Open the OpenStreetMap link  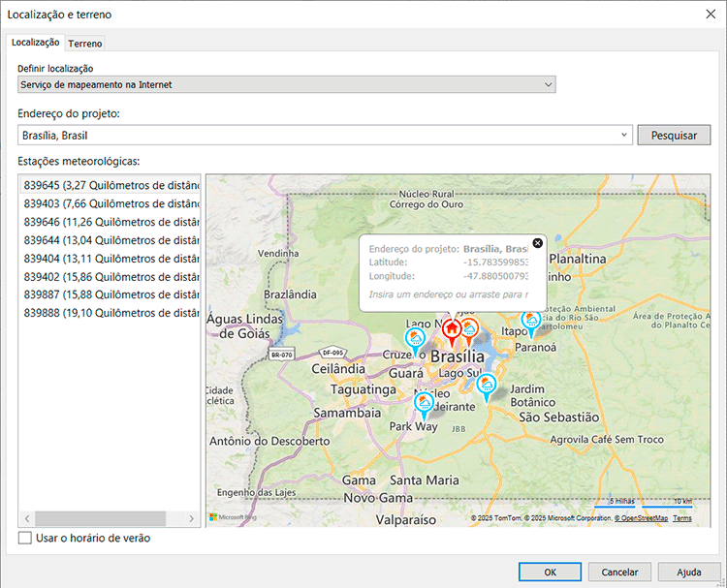[x=641, y=518]
